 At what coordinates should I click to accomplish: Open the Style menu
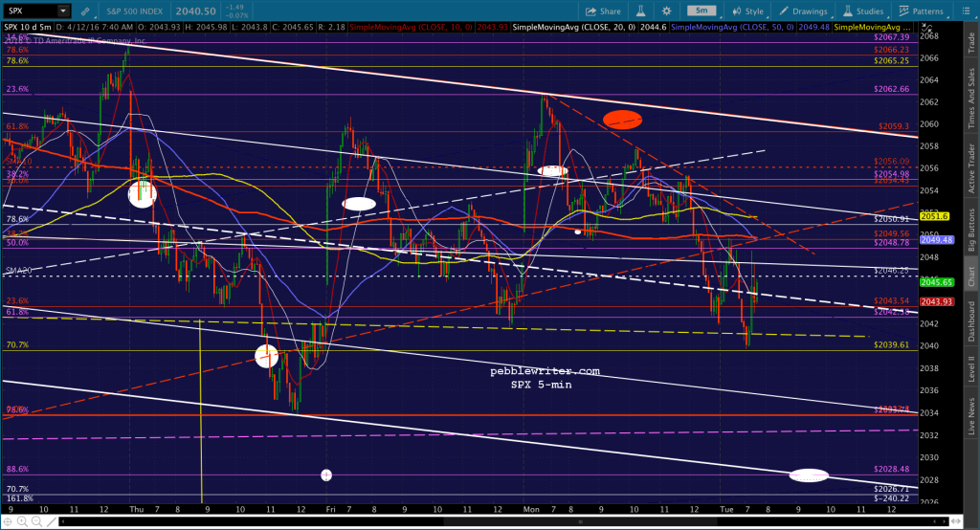click(x=748, y=11)
